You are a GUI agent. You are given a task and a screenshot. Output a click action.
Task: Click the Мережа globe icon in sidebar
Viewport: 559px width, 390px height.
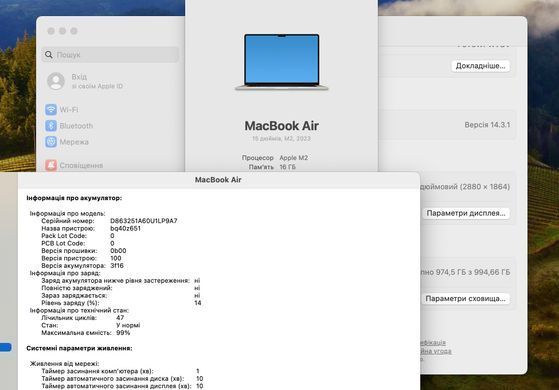tap(51, 142)
